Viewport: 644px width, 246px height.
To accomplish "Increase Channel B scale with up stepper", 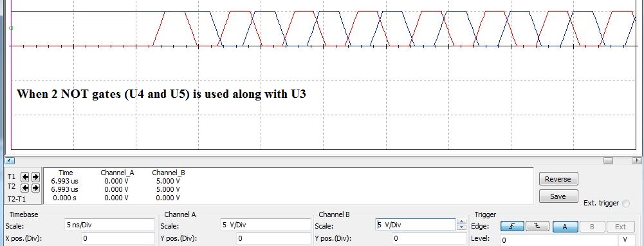I will pos(462,222).
